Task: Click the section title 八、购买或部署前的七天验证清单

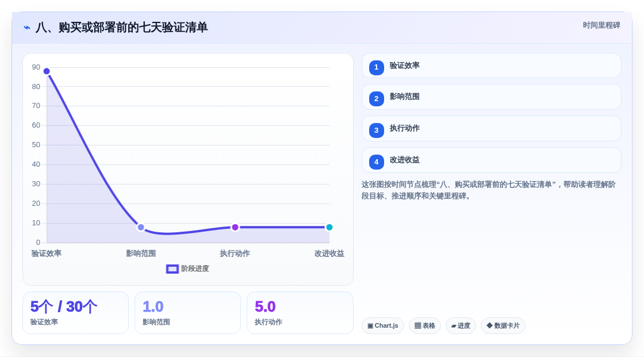Action: pos(121,28)
